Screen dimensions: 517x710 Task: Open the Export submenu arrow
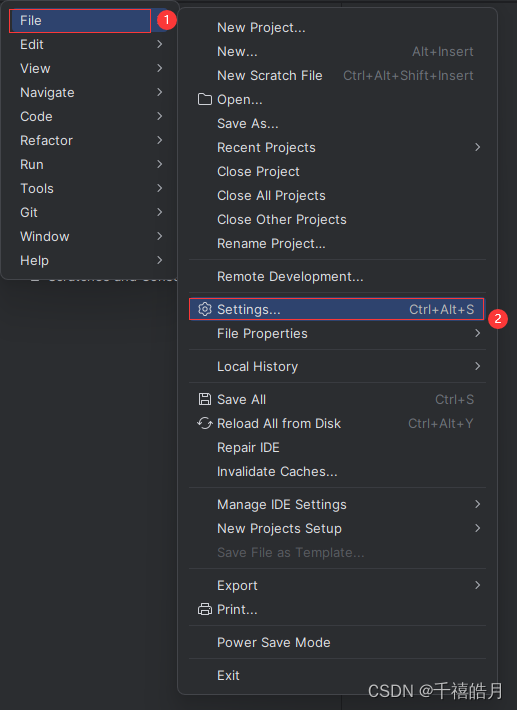(477, 585)
